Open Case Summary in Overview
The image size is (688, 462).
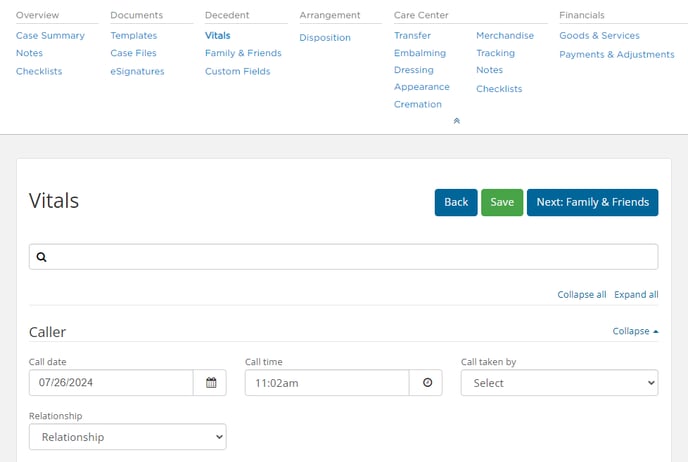tap(50, 36)
